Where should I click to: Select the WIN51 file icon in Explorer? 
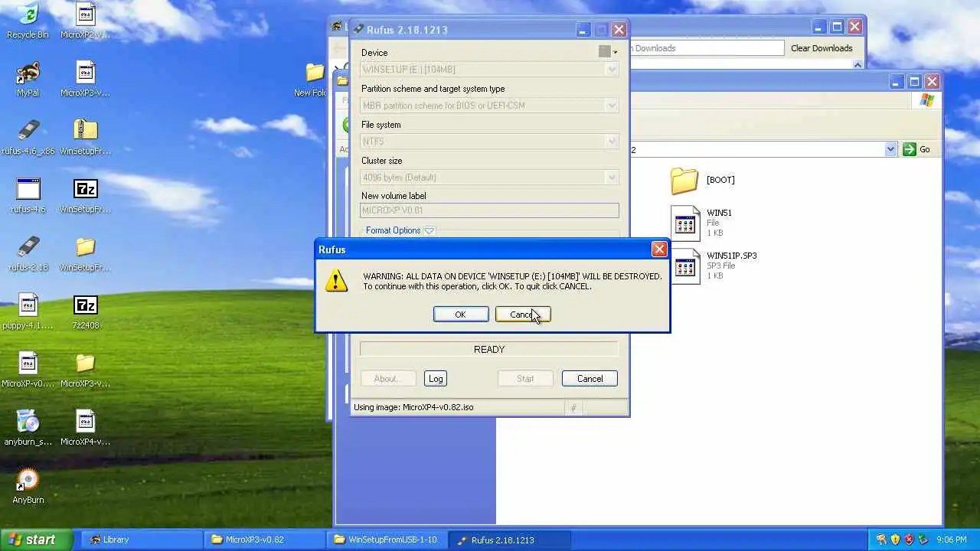(x=685, y=223)
